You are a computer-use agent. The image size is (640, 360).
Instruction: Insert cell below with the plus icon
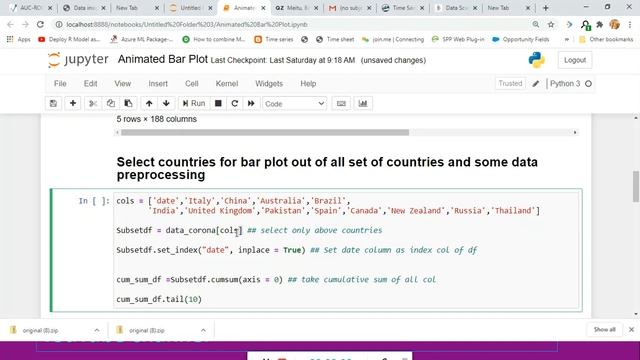(x=73, y=104)
